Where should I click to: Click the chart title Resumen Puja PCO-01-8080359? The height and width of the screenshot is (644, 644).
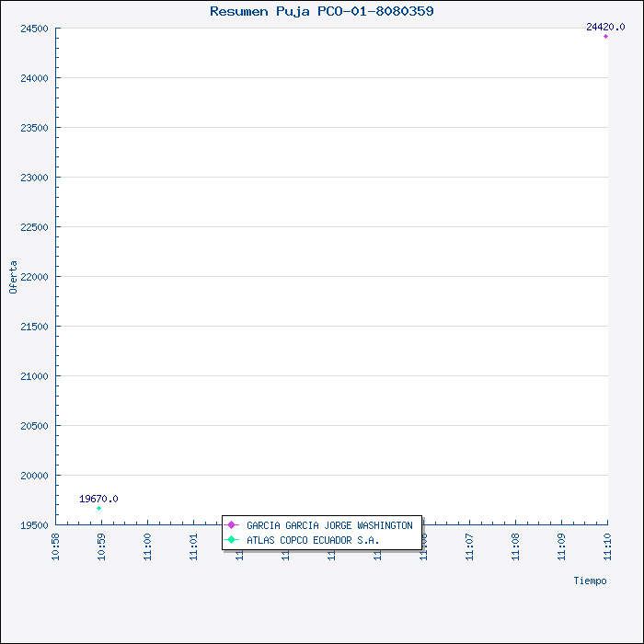322,11
